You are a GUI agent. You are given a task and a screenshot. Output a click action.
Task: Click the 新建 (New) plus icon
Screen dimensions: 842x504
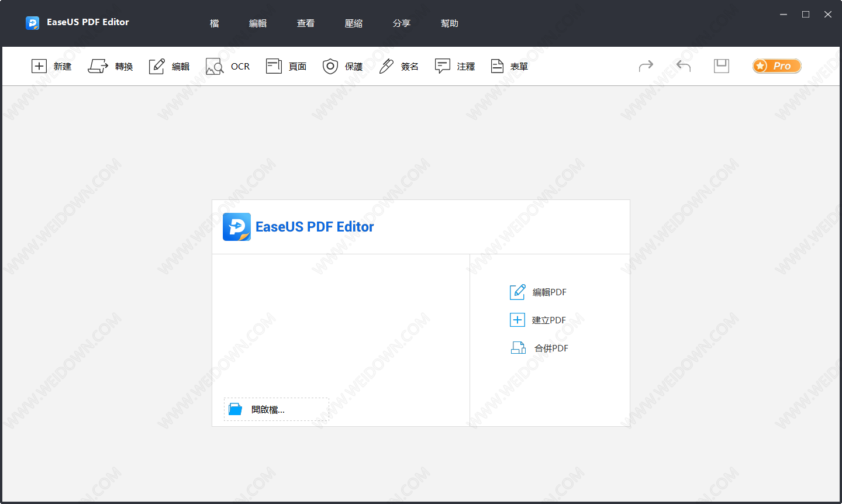(x=39, y=66)
